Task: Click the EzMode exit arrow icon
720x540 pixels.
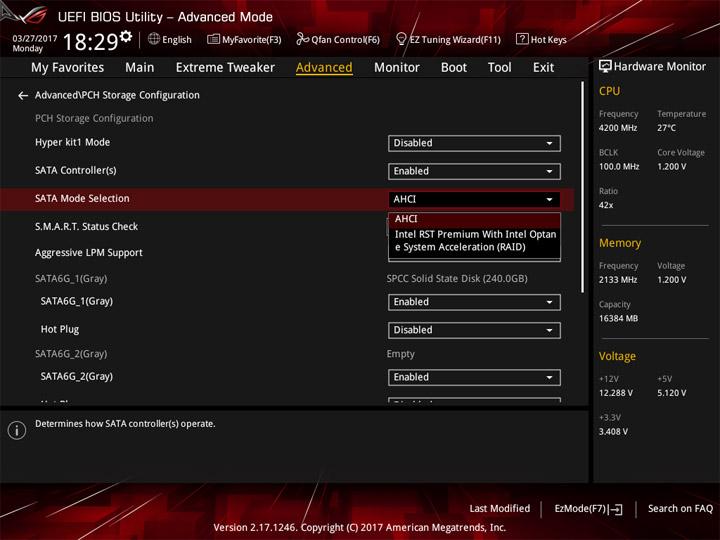Action: pos(617,509)
